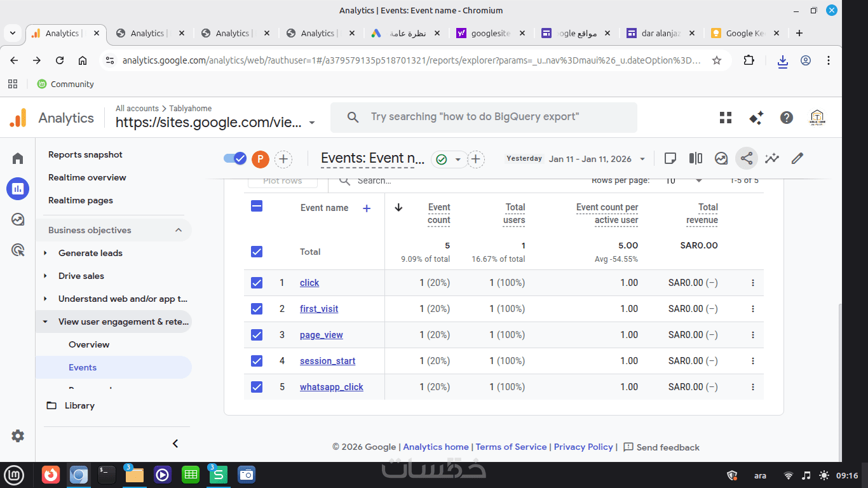The height and width of the screenshot is (488, 868).
Task: Bookmark this page with star icon
Action: tap(717, 60)
